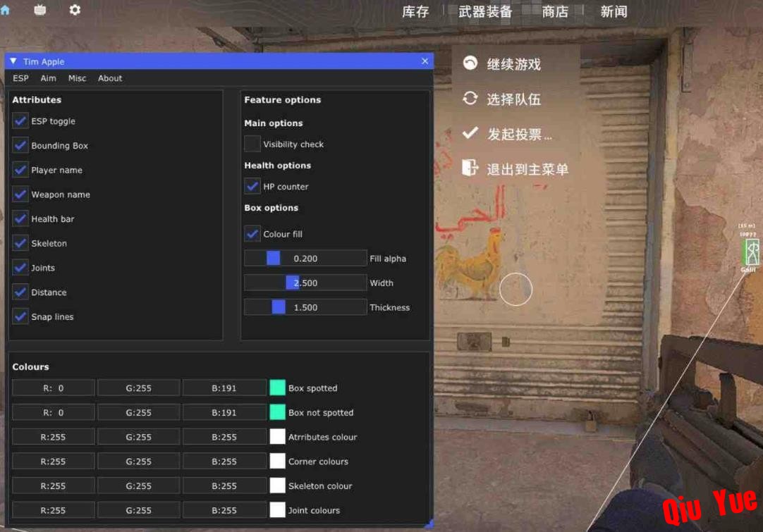Toggle the Skeleton checkbox
763x532 pixels.
20,242
